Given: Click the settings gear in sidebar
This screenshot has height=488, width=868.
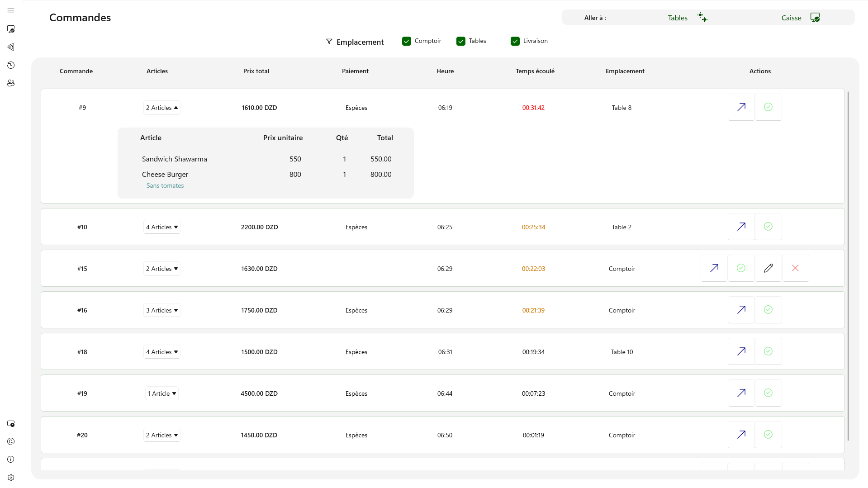Looking at the screenshot, I should [11, 478].
